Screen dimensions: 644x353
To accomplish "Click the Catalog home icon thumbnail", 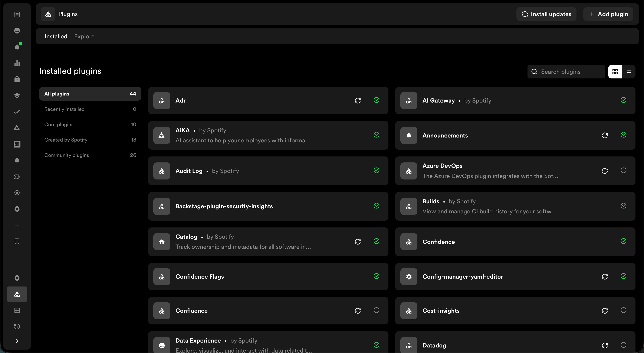I will click(162, 242).
